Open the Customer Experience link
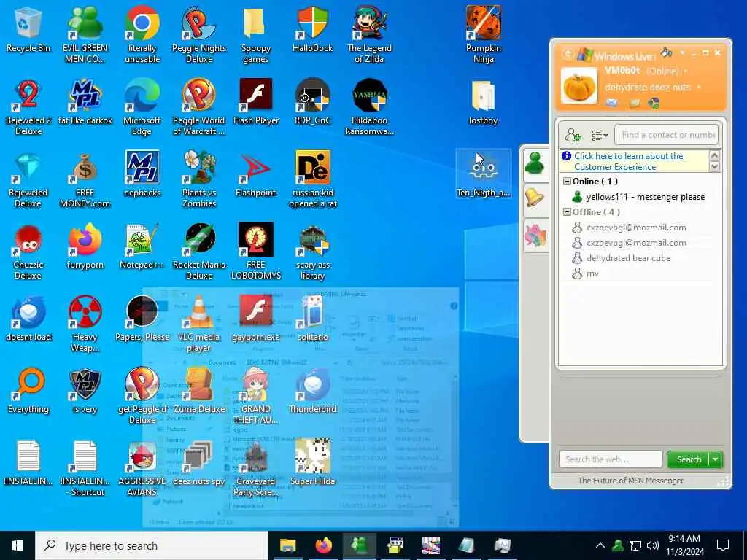 (x=629, y=161)
